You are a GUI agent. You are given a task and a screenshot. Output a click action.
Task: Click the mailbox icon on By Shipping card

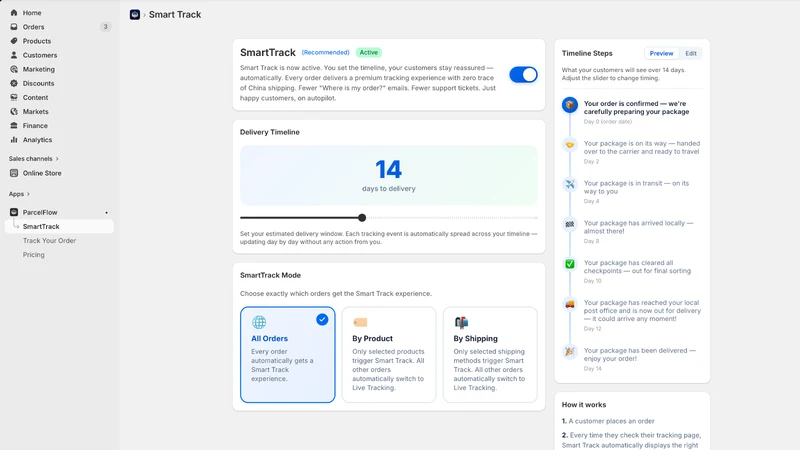(x=461, y=322)
